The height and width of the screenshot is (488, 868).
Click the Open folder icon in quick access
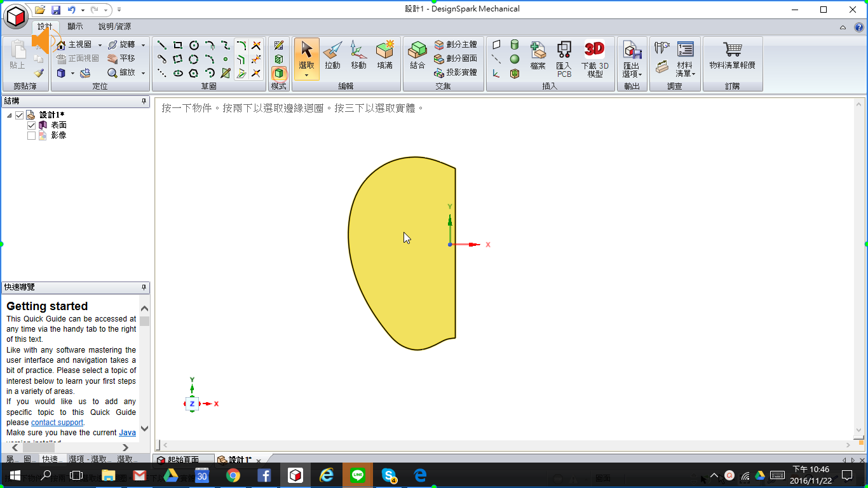[40, 10]
